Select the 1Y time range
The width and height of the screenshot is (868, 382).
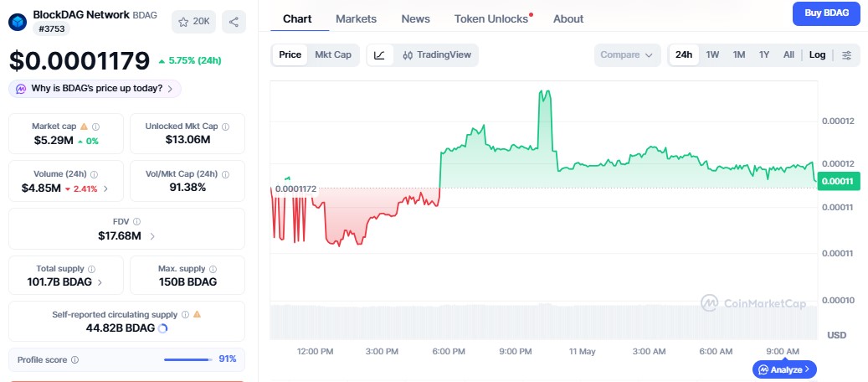click(x=764, y=55)
